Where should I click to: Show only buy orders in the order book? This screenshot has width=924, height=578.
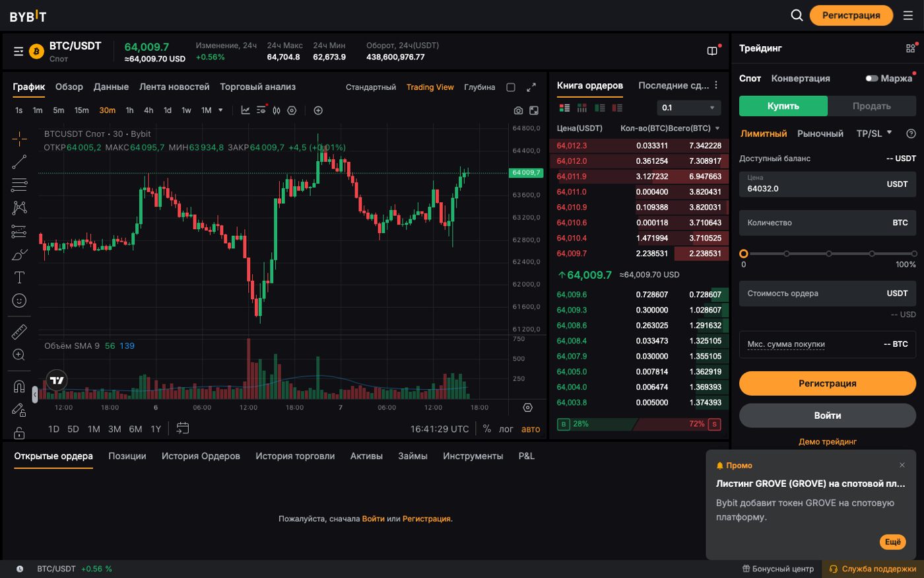coord(600,108)
